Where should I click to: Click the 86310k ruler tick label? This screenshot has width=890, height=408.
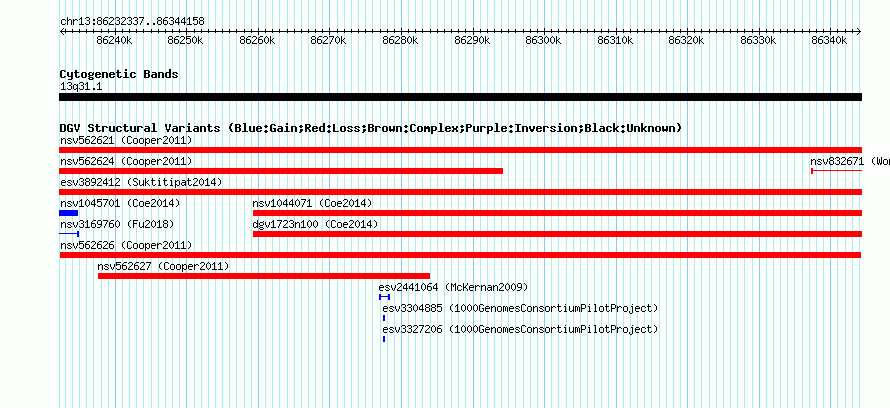click(615, 40)
